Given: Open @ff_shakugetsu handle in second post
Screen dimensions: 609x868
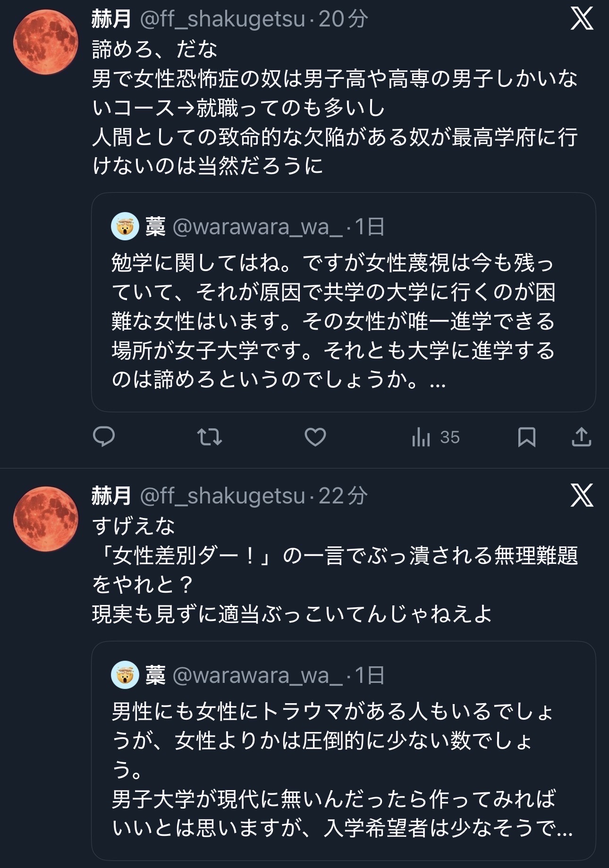Looking at the screenshot, I should point(222,496).
